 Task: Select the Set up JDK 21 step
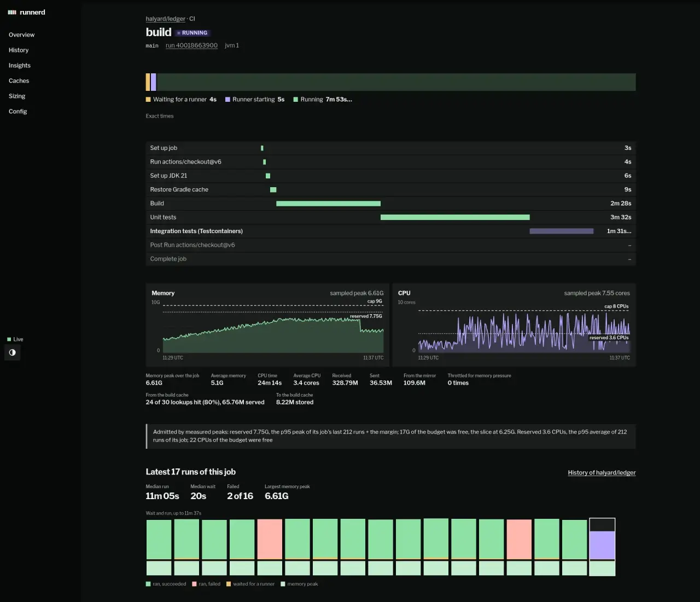click(390, 176)
